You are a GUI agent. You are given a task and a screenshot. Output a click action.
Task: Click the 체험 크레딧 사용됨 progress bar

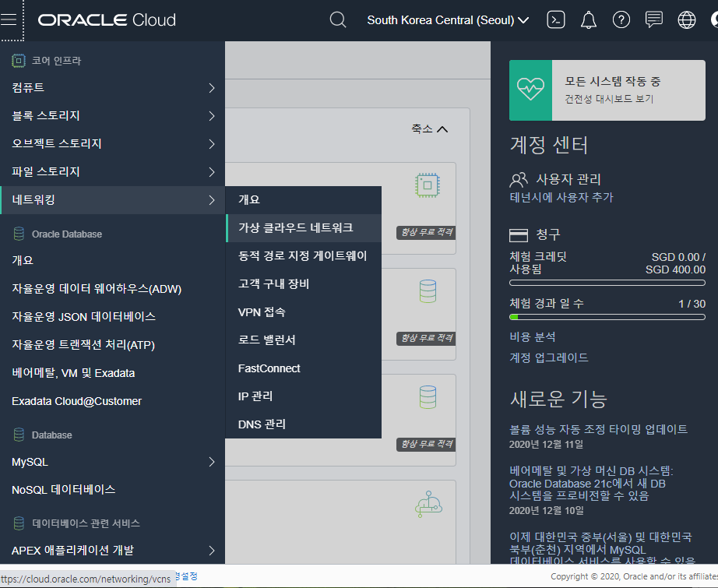[607, 283]
